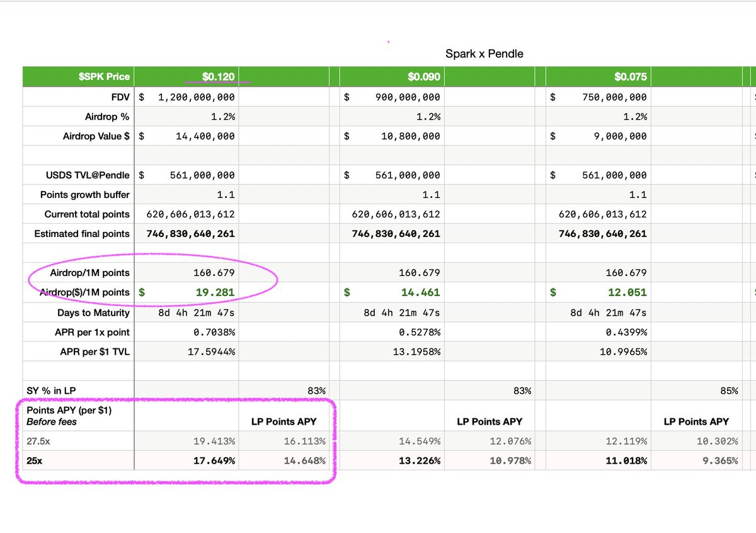The width and height of the screenshot is (756, 533).
Task: Select the 1.2% airdrop cell under $0.090
Action: point(392,117)
